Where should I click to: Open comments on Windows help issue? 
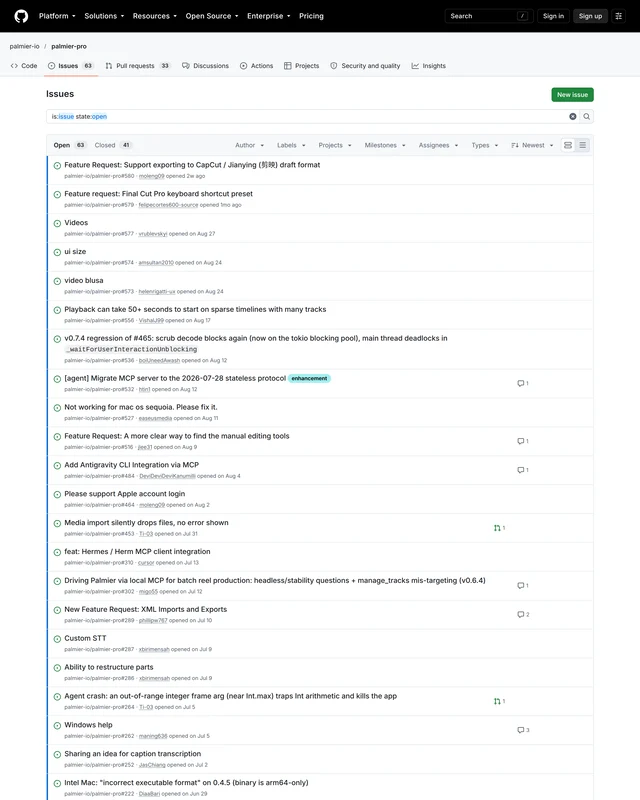click(523, 730)
